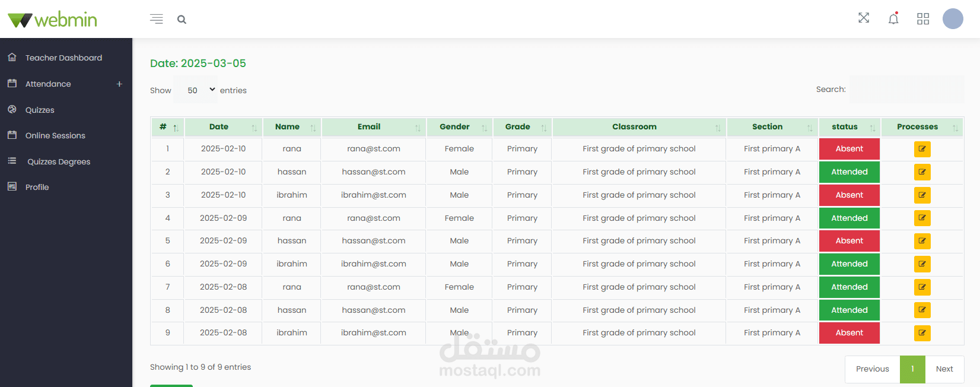This screenshot has width=980, height=387.
Task: Click Attended status for row 8
Action: [x=849, y=310]
